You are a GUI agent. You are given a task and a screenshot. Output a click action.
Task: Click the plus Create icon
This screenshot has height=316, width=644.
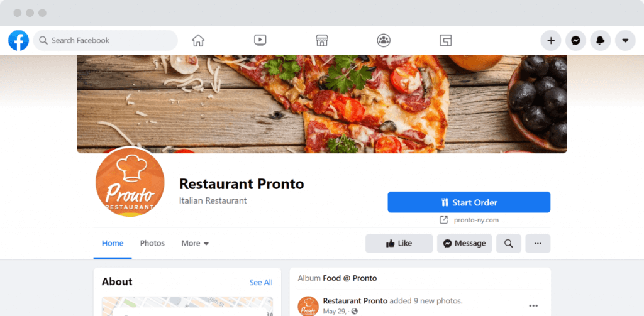click(x=551, y=41)
